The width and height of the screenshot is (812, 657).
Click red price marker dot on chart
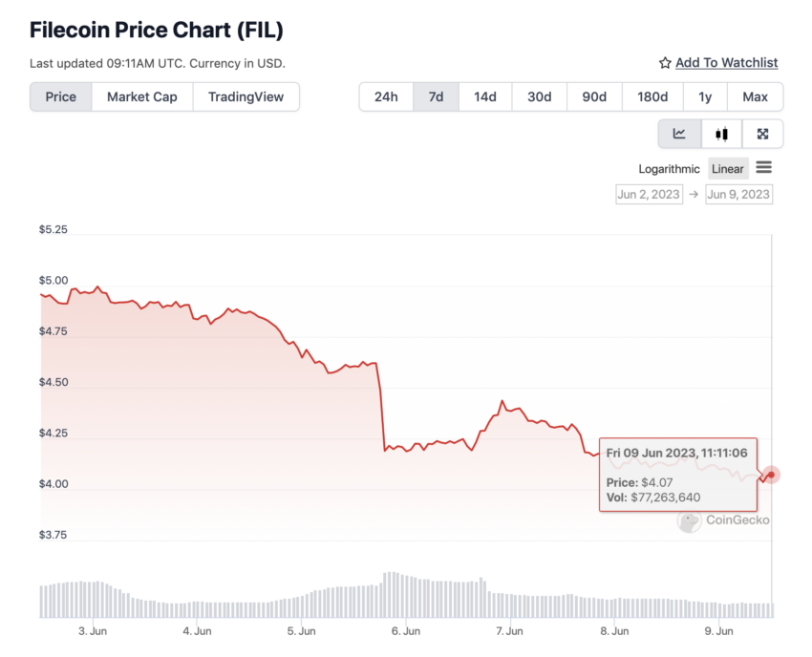click(x=771, y=475)
